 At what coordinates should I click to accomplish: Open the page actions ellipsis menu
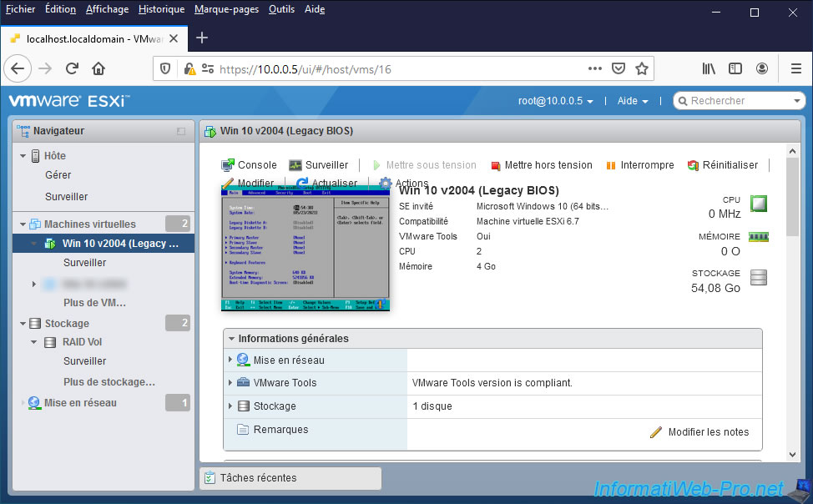click(x=594, y=68)
